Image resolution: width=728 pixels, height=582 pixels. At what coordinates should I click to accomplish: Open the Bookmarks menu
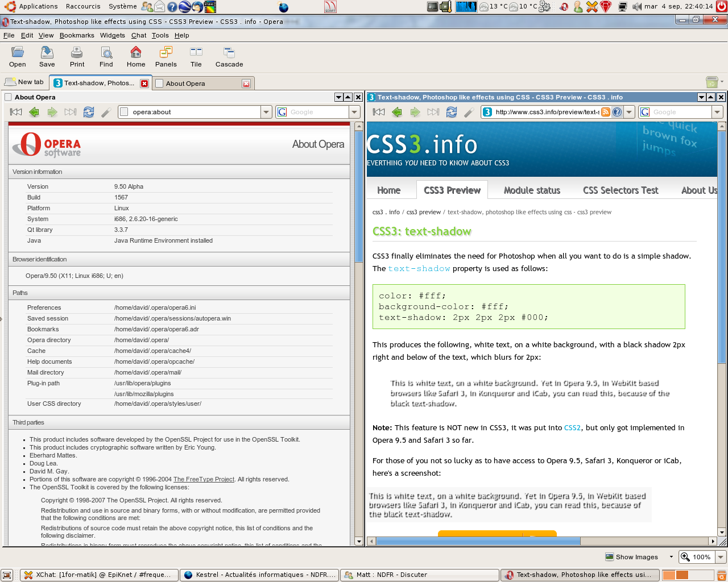point(77,35)
